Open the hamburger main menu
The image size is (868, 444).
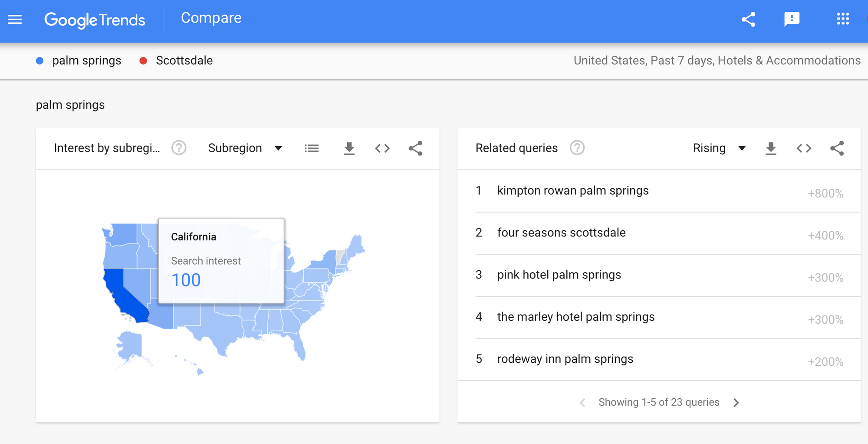coord(15,20)
